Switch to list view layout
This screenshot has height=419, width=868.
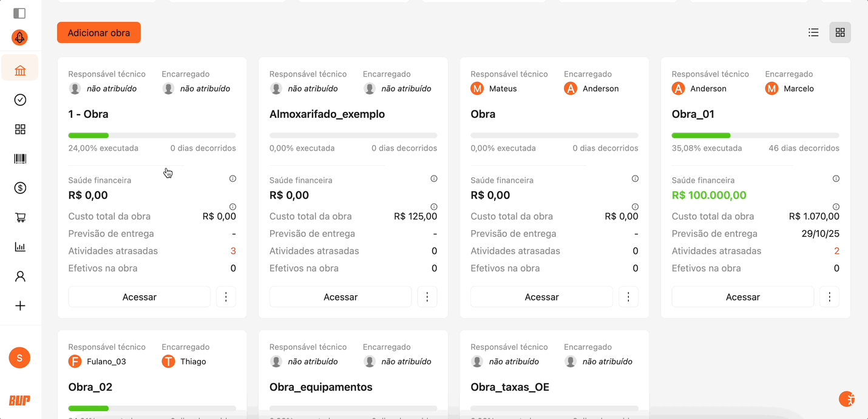click(x=813, y=33)
